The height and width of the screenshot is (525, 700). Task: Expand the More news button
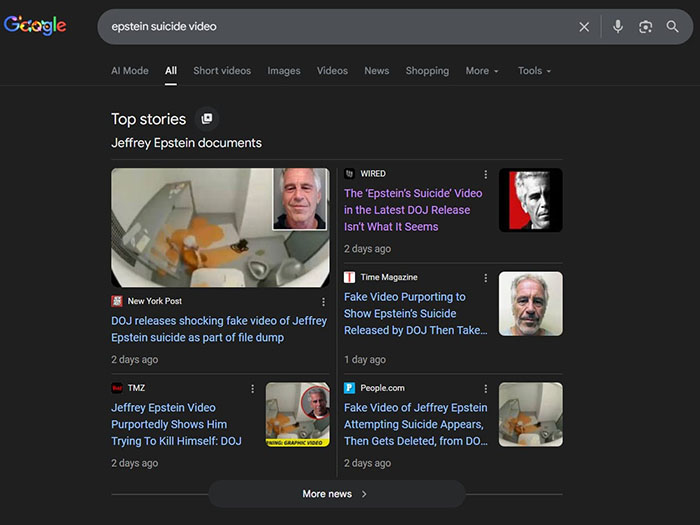pos(336,494)
